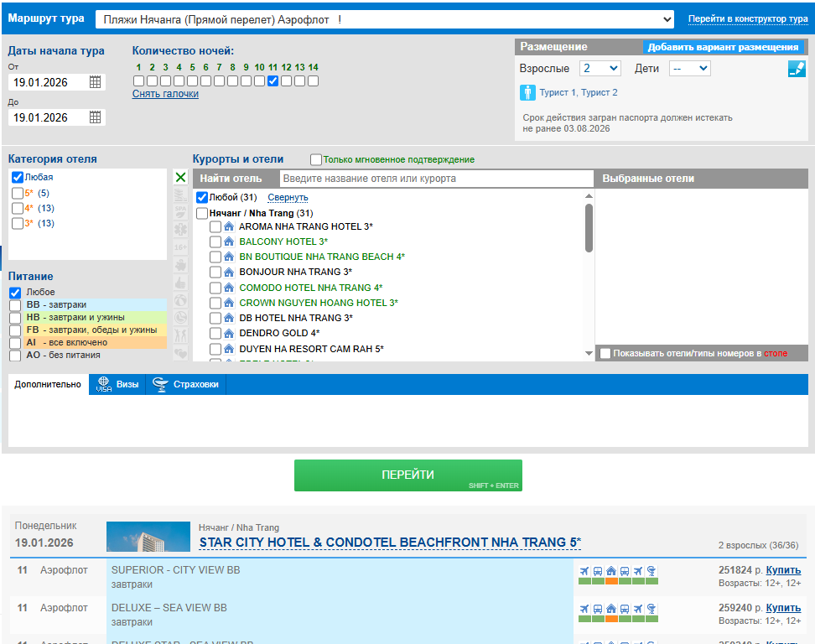Open the Взрослые count dropdown

tap(600, 69)
